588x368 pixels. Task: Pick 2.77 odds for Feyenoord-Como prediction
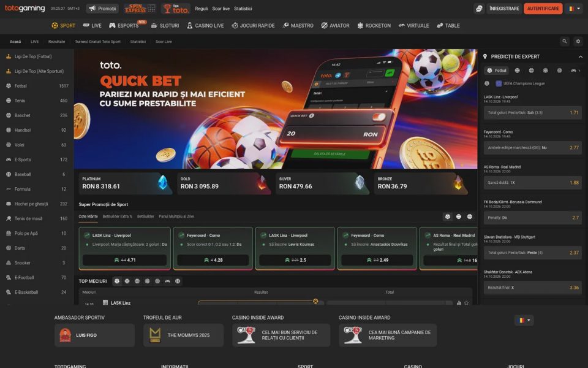[x=532, y=148]
